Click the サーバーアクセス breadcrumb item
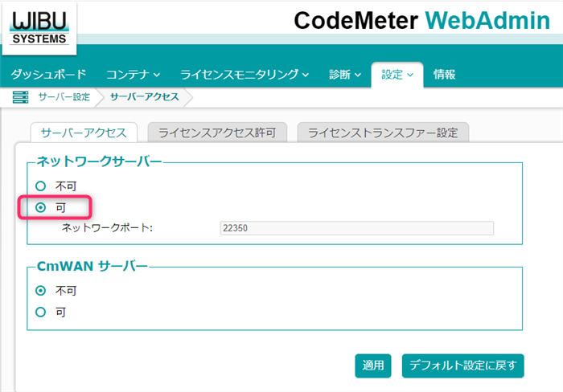 144,97
